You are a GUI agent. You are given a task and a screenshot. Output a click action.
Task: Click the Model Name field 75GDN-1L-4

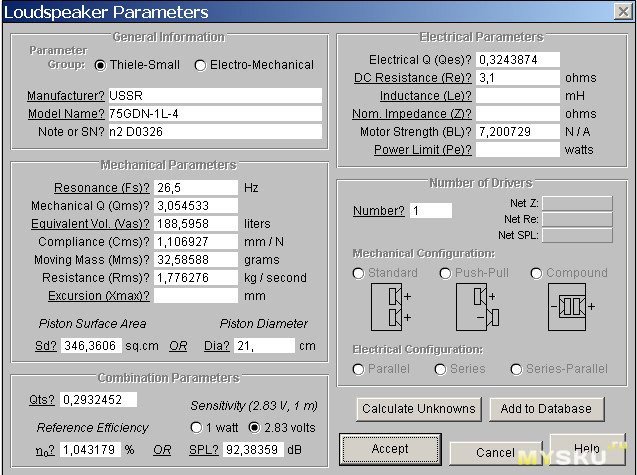coord(215,114)
